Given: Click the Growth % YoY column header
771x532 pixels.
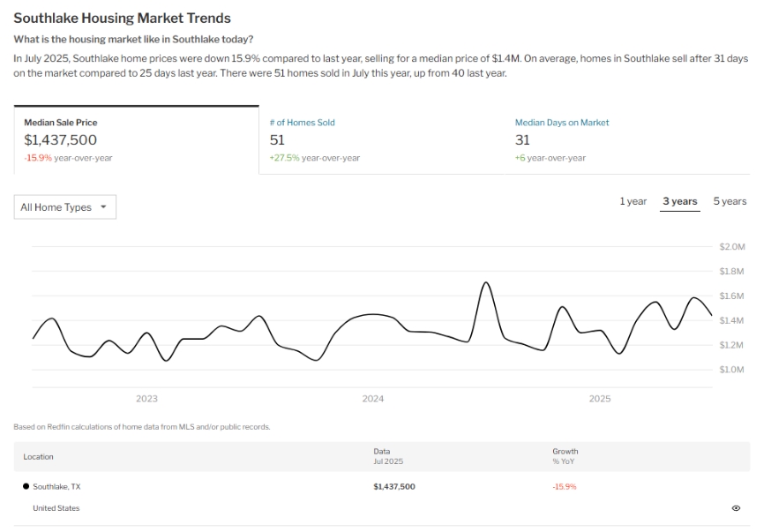Looking at the screenshot, I should point(565,456).
